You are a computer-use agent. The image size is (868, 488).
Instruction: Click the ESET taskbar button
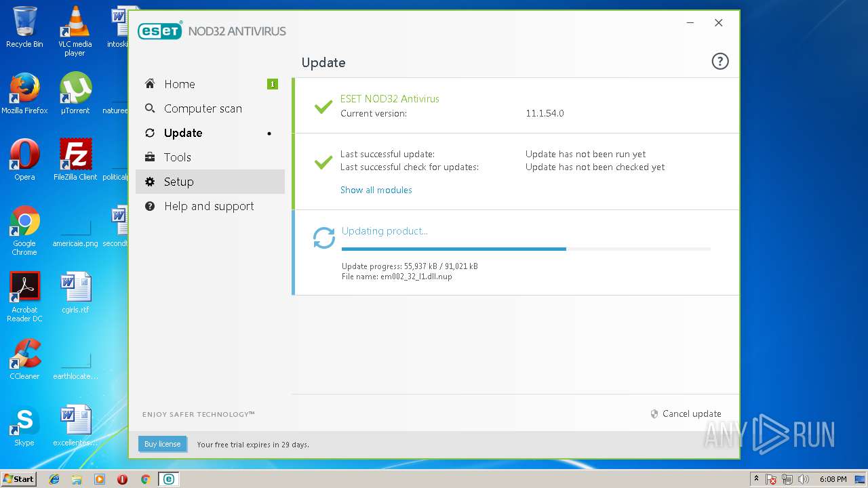click(168, 479)
